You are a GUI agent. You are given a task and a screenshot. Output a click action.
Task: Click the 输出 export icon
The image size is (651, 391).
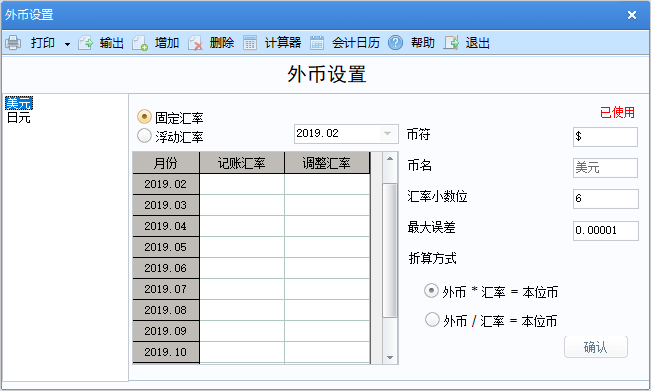pyautogui.click(x=86, y=43)
